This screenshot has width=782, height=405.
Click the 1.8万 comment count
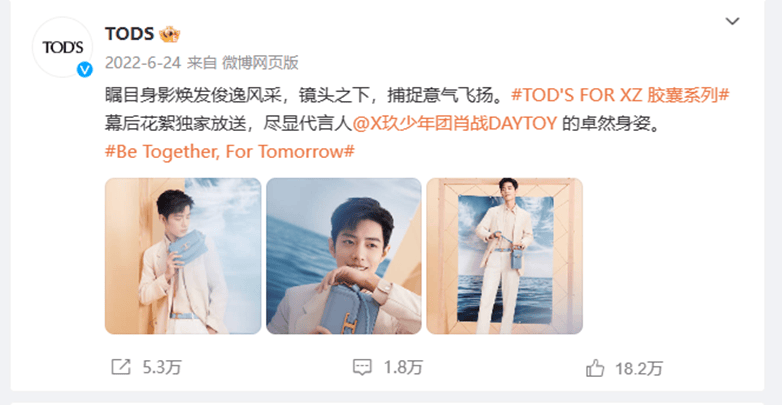(403, 368)
